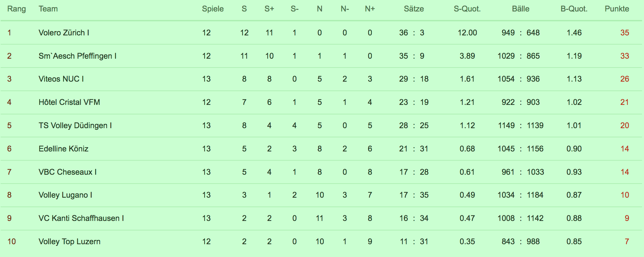Click the Punkte column header
The width and height of the screenshot is (644, 257).
[617, 9]
